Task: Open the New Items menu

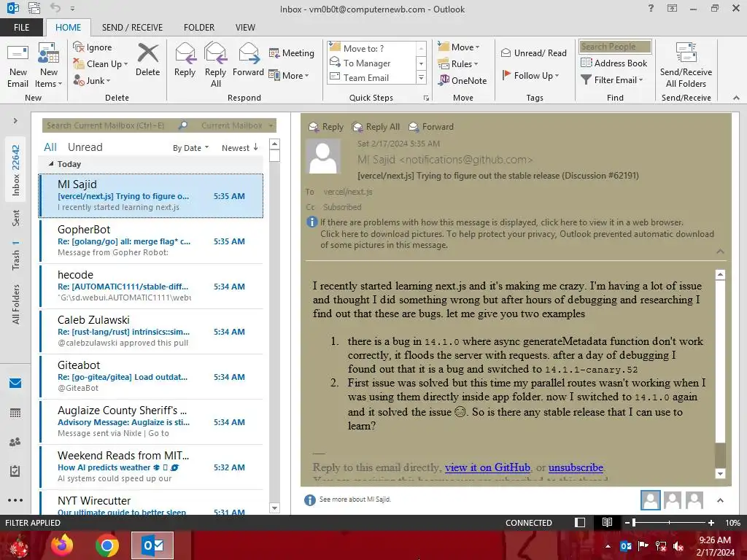Action: [x=49, y=65]
